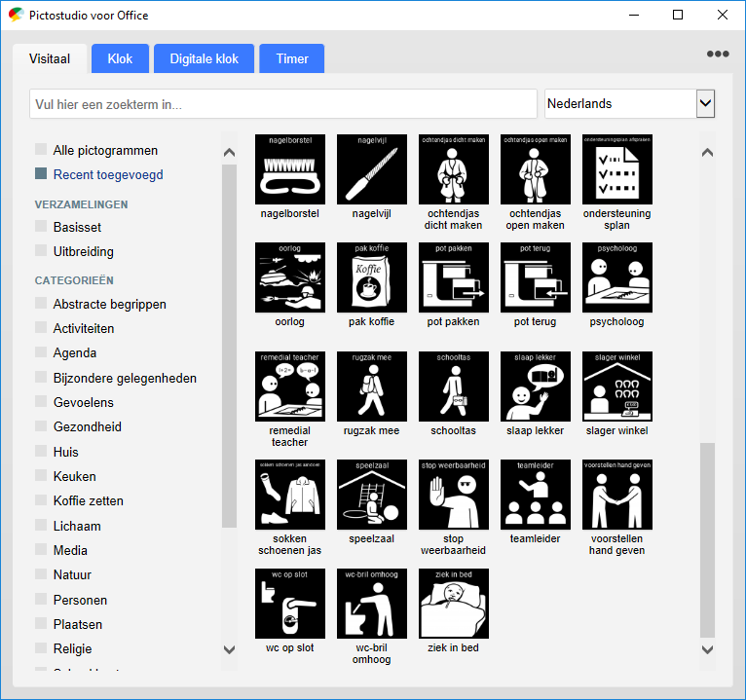Click the wc op slot pictogram
Screen dimensions: 746x700
(290, 604)
